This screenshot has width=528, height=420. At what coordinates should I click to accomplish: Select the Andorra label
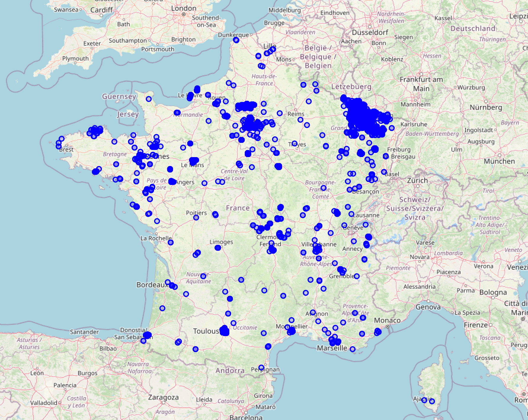click(x=230, y=371)
